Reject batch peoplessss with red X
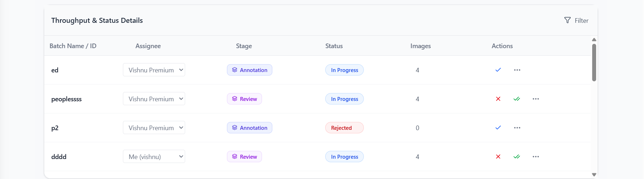644x179 pixels. (498, 99)
